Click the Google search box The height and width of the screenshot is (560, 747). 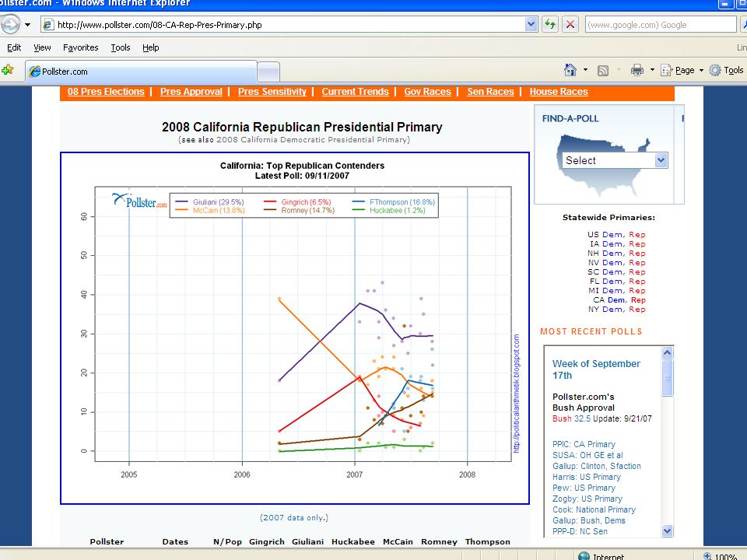[661, 25]
